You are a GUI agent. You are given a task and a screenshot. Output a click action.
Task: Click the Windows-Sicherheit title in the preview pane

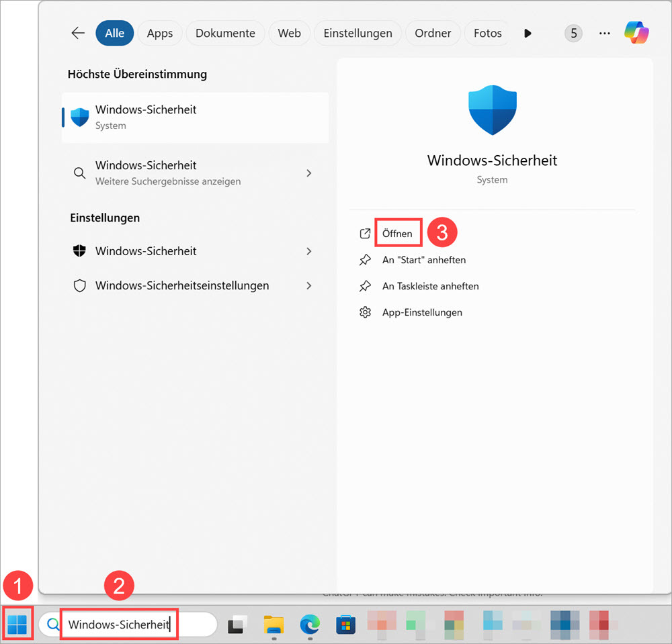(492, 160)
